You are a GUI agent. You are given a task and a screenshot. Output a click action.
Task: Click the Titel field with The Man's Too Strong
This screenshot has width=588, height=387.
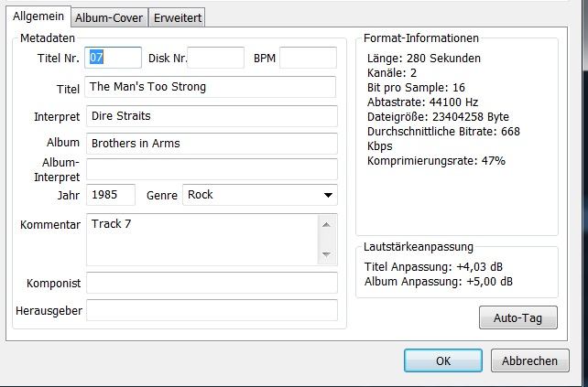point(210,87)
